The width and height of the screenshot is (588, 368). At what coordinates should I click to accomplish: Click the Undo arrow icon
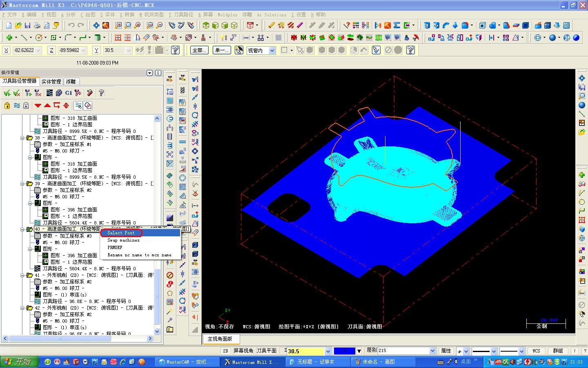pos(71,25)
